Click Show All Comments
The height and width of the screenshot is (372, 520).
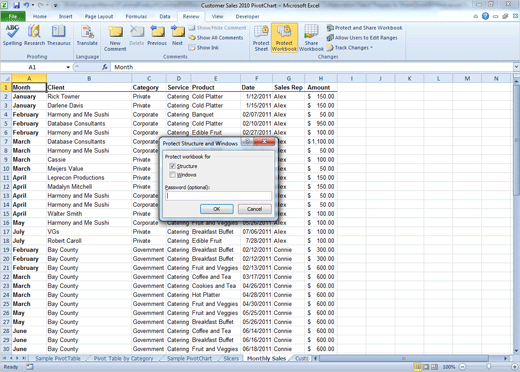(216, 38)
